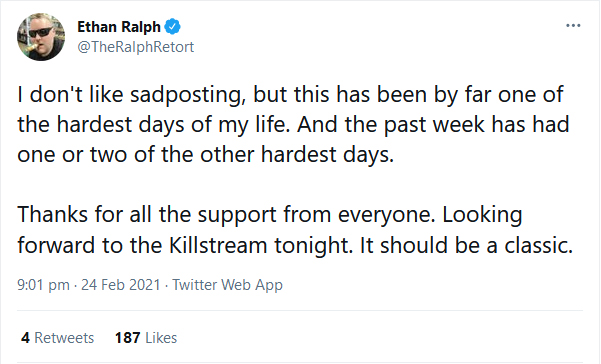The image size is (601, 364).
Task: Click the sentence It should be a classic
Action: point(466,245)
